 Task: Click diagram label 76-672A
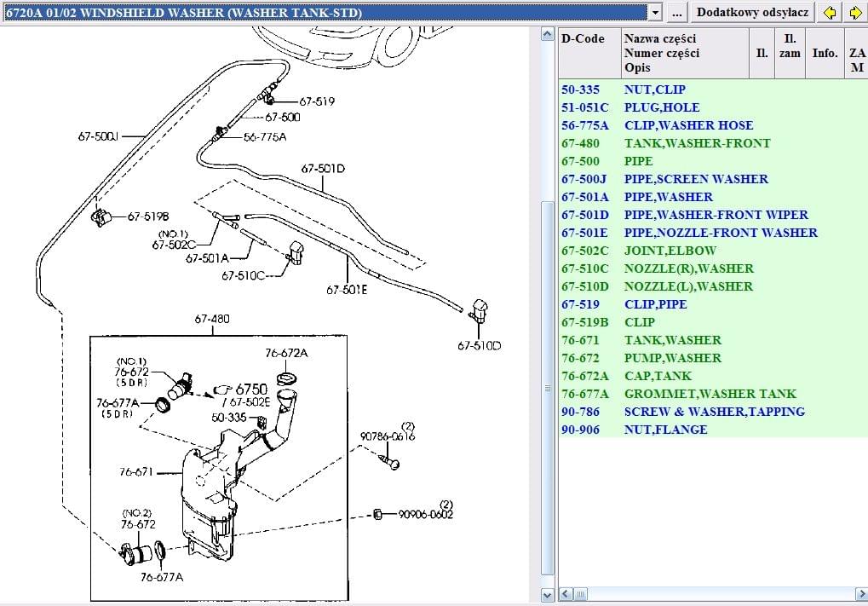pyautogui.click(x=286, y=353)
